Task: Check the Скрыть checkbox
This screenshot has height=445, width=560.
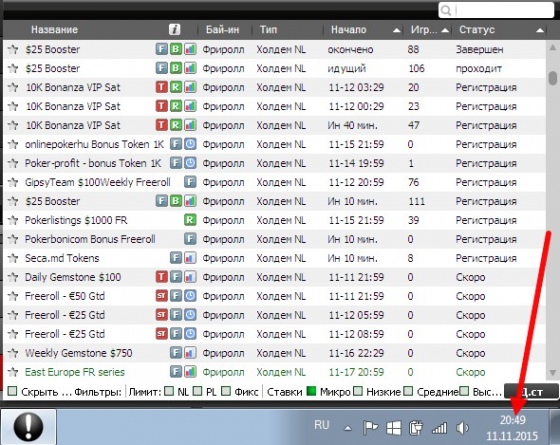Action: [x=12, y=391]
